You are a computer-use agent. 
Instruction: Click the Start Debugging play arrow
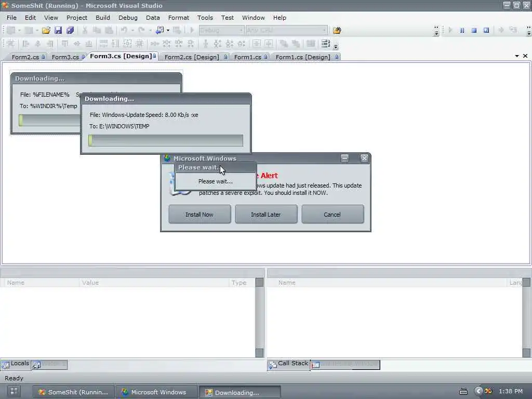pos(192,30)
